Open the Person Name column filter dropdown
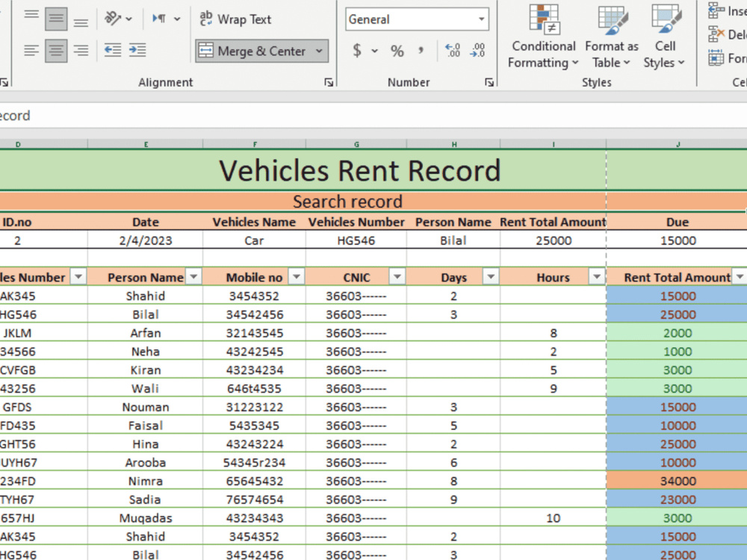This screenshot has height=560, width=747. [x=193, y=277]
